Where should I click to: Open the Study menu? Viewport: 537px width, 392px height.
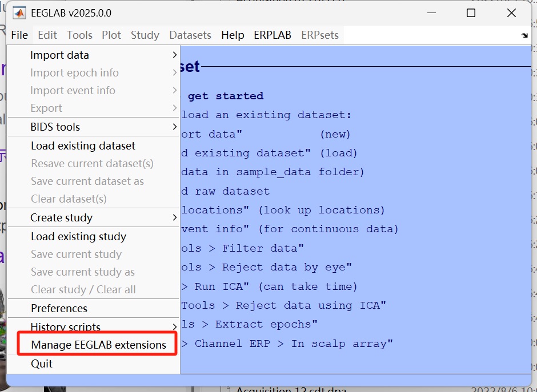pyautogui.click(x=145, y=35)
